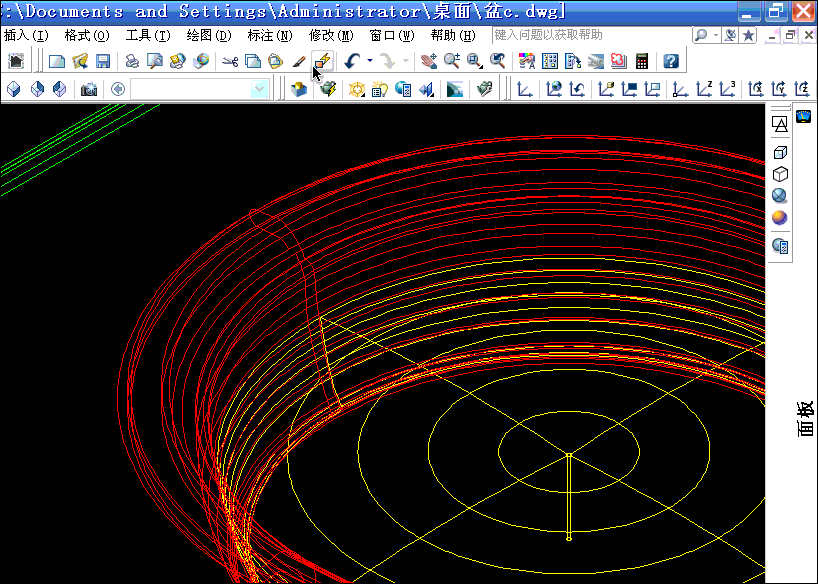Select the Match Properties brush icon
This screenshot has height=584, width=818.
tap(298, 61)
